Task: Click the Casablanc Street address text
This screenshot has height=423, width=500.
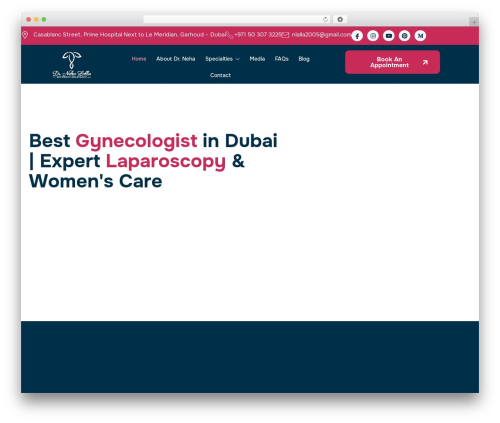Action: [129, 35]
